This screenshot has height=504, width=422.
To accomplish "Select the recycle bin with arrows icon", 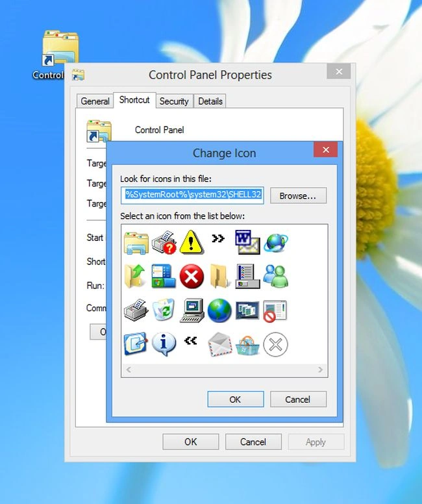I will point(164,310).
